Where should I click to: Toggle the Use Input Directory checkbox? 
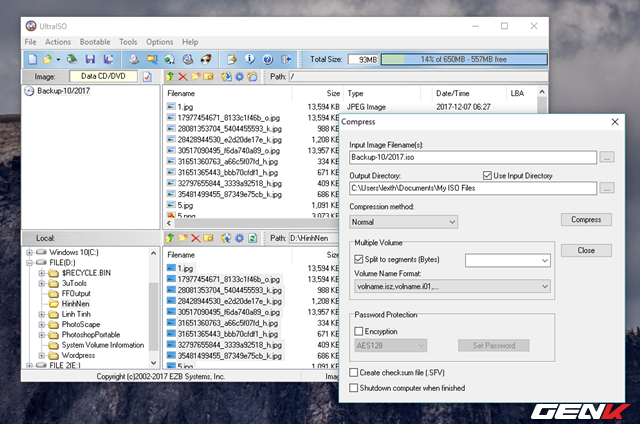[487, 175]
